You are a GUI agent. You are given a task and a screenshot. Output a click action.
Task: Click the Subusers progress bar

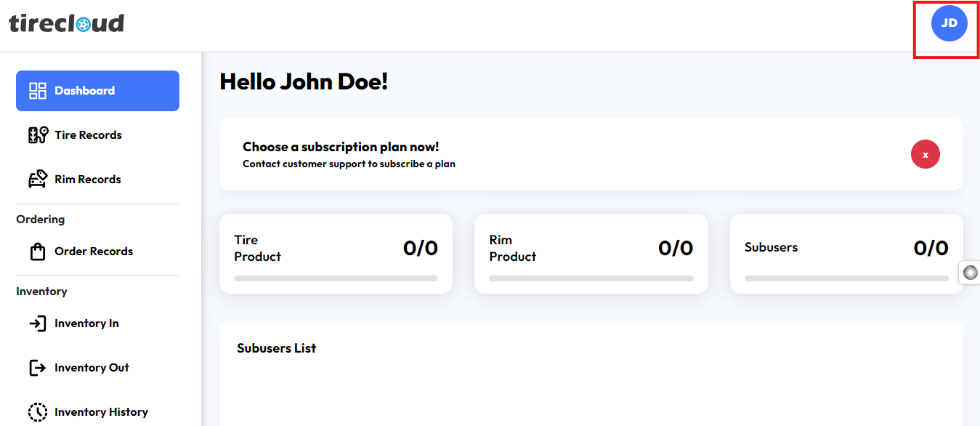point(846,278)
